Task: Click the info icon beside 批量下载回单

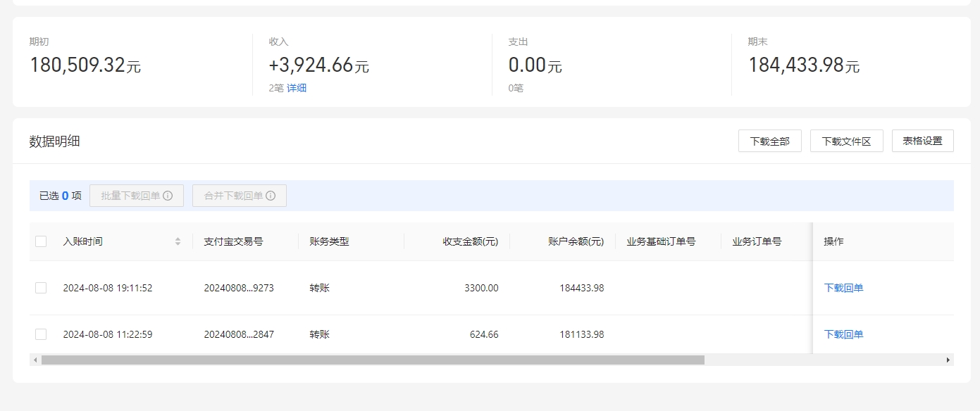Action: click(x=168, y=196)
